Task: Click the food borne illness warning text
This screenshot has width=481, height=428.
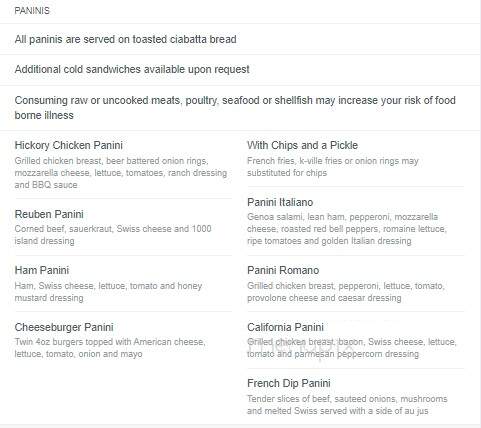Action: (235, 108)
